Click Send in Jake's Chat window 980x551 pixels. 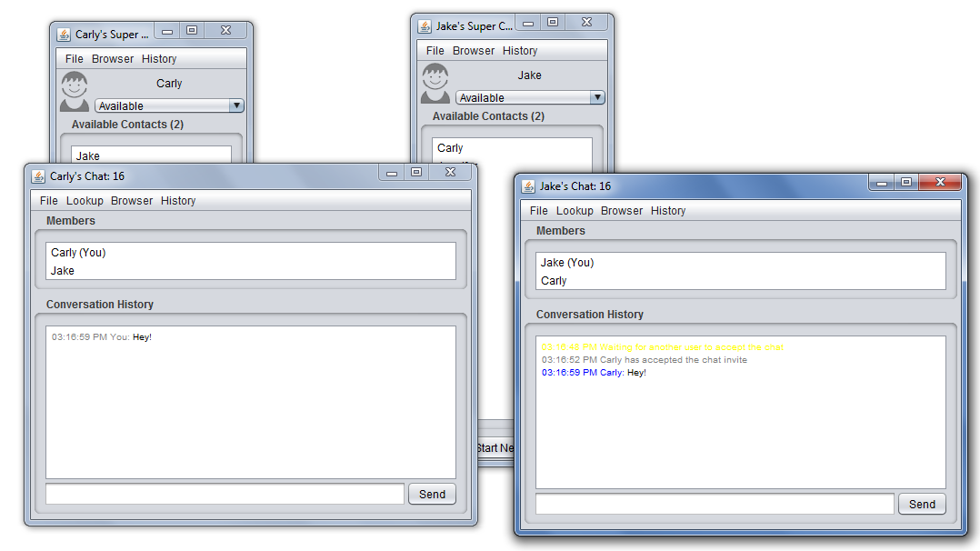coord(921,504)
